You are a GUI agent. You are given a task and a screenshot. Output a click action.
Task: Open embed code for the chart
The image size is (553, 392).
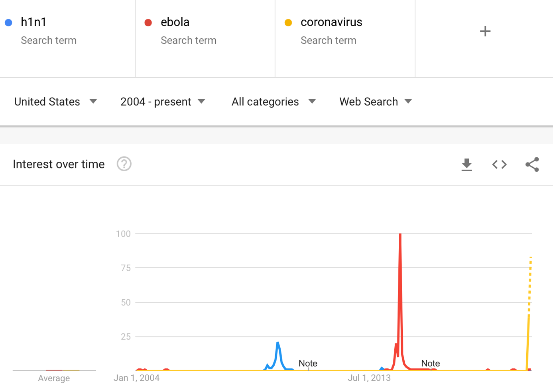[x=499, y=165]
